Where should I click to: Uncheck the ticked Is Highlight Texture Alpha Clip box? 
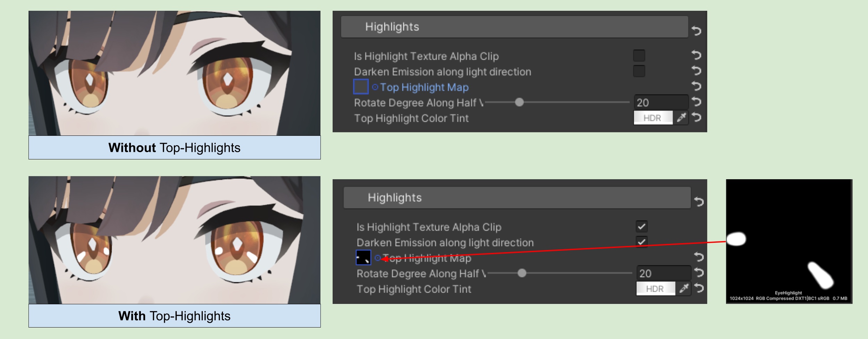pos(642,226)
